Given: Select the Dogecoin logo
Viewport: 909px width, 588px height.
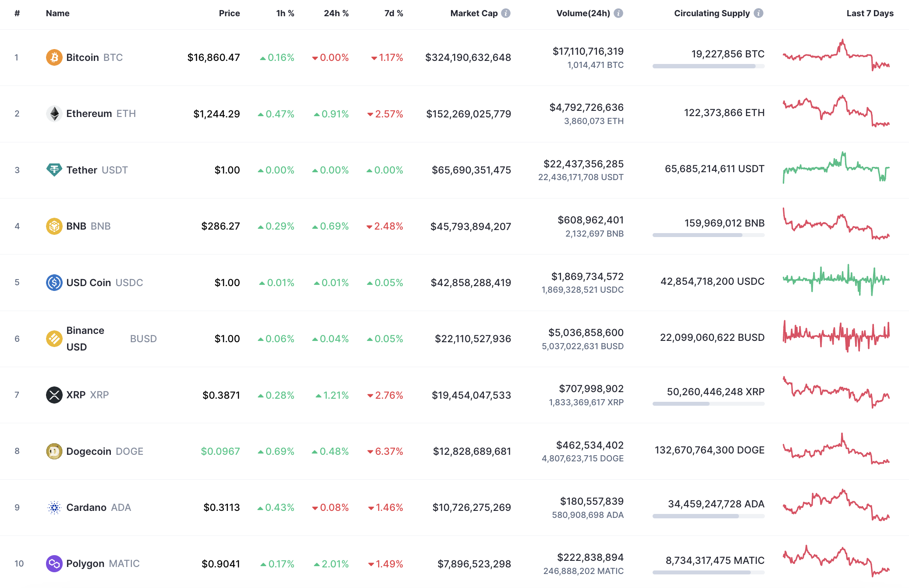Looking at the screenshot, I should click(x=53, y=451).
